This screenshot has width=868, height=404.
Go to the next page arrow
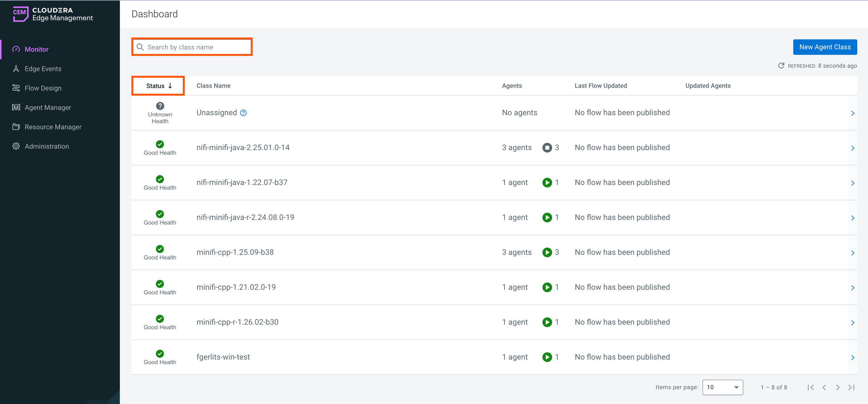tap(838, 387)
